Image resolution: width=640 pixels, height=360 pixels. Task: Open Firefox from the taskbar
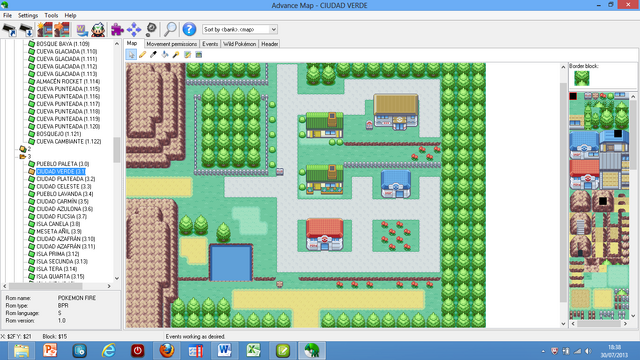pyautogui.click(x=167, y=351)
